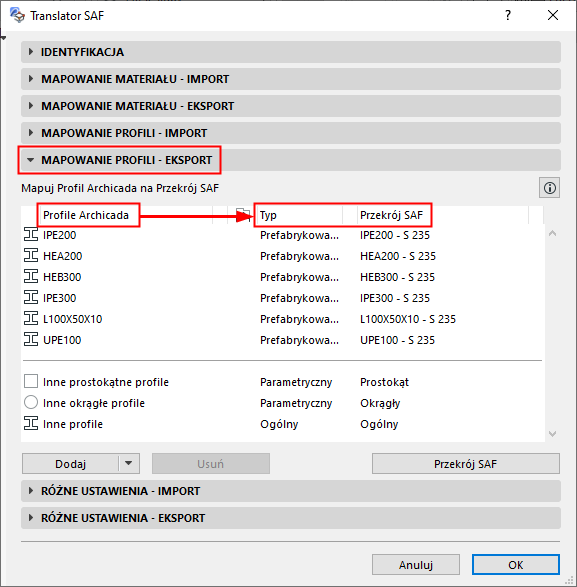Click Anuluj to cancel the dialog
Screen dimensions: 577x587
416,565
